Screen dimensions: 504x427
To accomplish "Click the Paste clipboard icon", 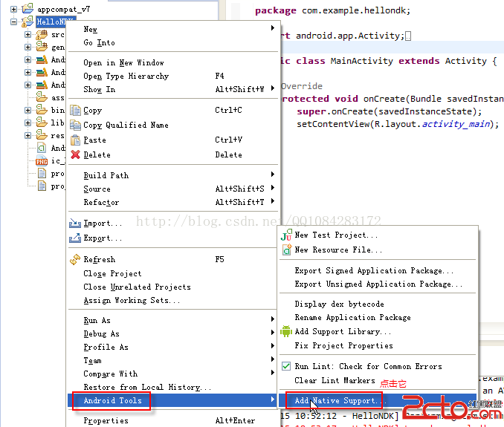I will point(75,140).
